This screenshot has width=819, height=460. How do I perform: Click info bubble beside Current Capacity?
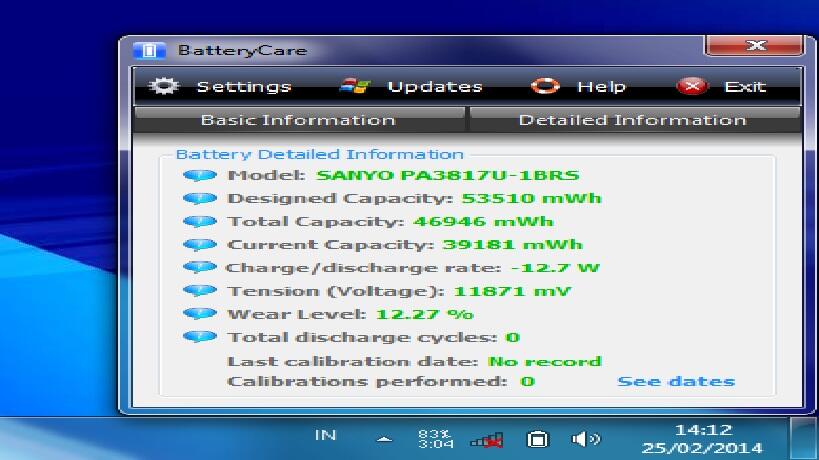tap(200, 244)
